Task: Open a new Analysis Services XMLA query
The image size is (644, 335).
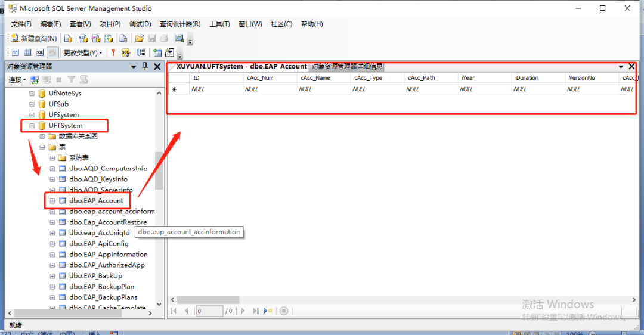Action: [109, 38]
